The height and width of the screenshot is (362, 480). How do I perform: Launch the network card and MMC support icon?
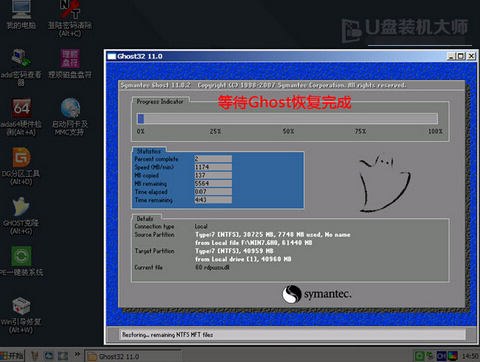70,117
